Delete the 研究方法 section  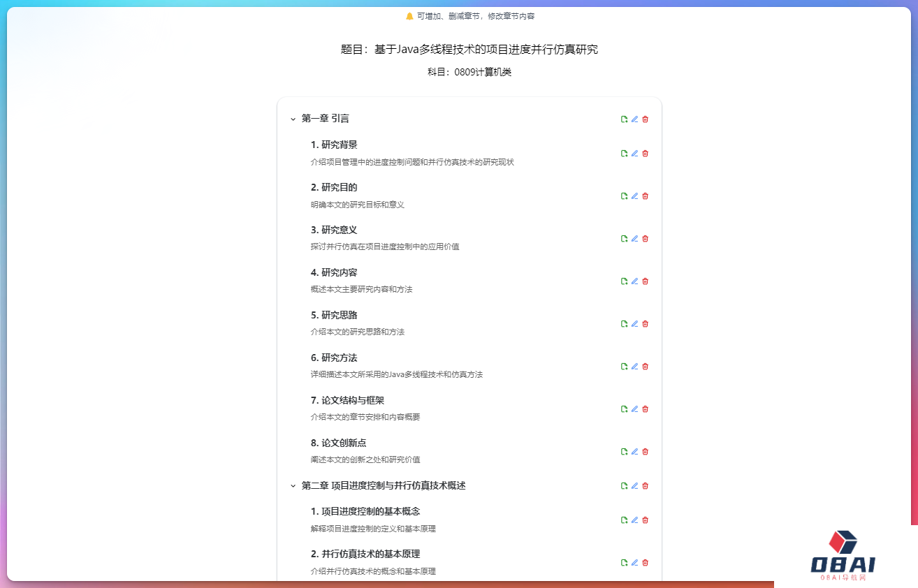646,367
